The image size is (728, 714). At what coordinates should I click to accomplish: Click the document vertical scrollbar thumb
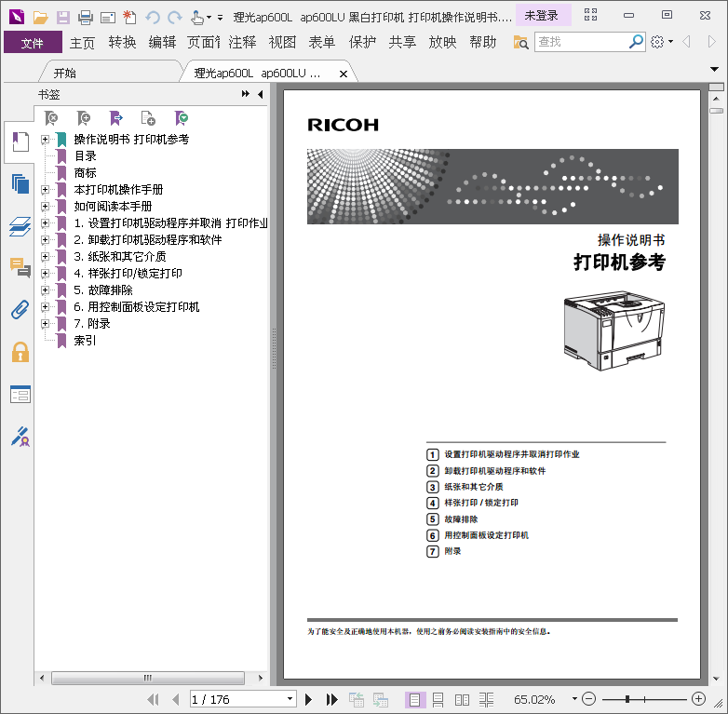717,111
